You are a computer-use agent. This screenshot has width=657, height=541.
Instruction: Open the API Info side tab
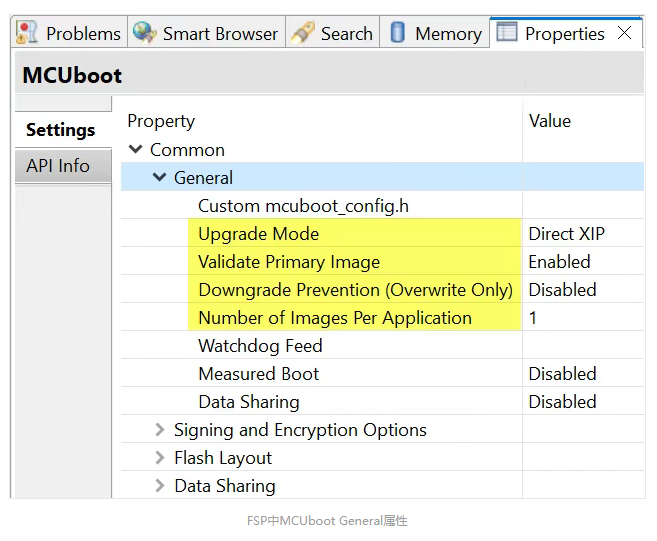coord(63,166)
